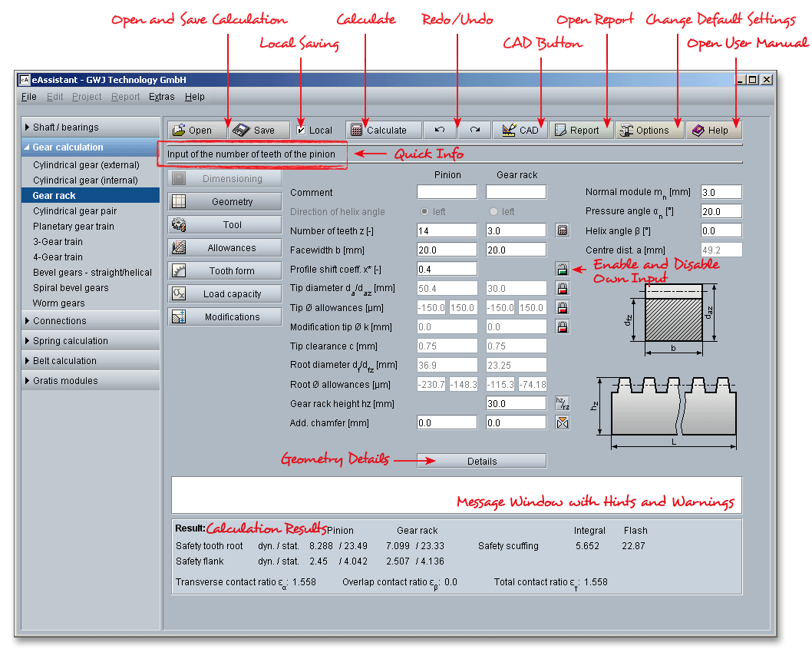Click the Details geometry button

tap(481, 462)
